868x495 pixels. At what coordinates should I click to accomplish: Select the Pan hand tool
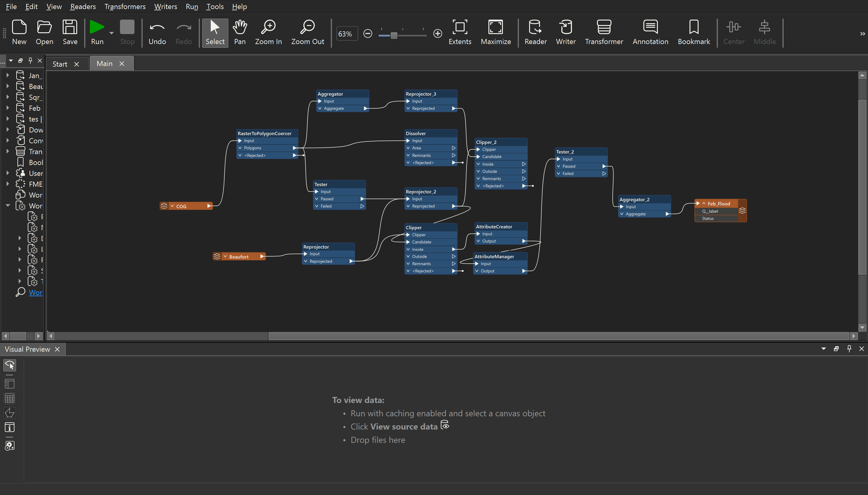(x=239, y=28)
